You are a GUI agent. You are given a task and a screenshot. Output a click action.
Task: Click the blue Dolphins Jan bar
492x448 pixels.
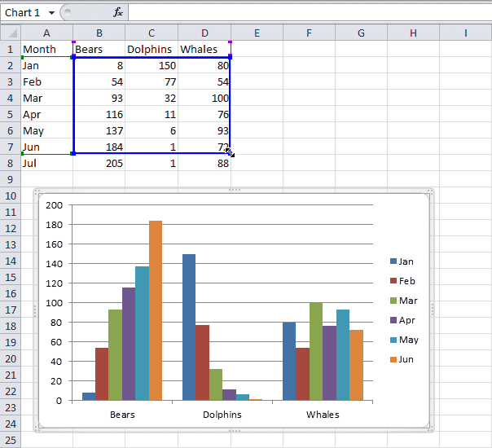click(x=189, y=327)
